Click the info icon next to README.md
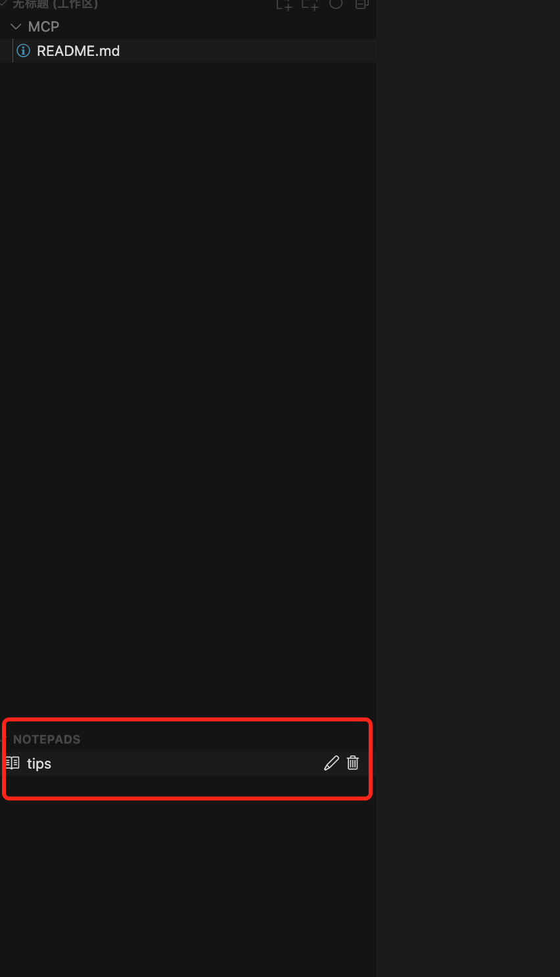Image resolution: width=560 pixels, height=977 pixels. pos(23,51)
